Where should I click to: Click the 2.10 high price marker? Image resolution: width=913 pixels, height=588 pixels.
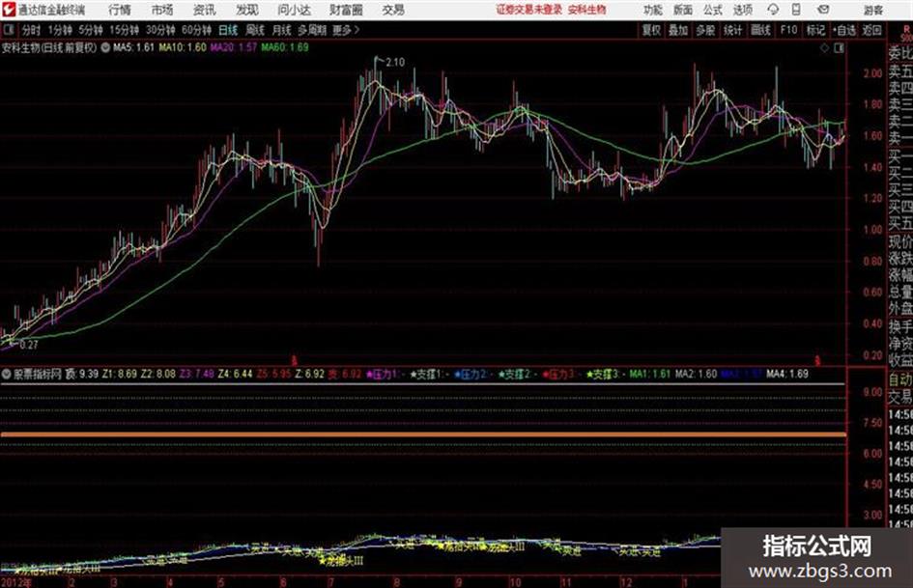point(395,62)
